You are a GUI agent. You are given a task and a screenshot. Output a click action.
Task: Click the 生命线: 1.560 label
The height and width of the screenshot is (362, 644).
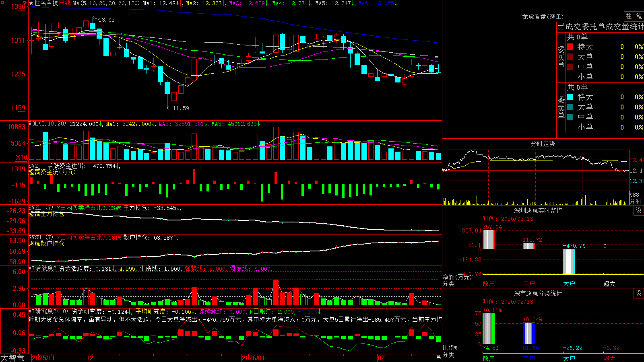(161, 268)
